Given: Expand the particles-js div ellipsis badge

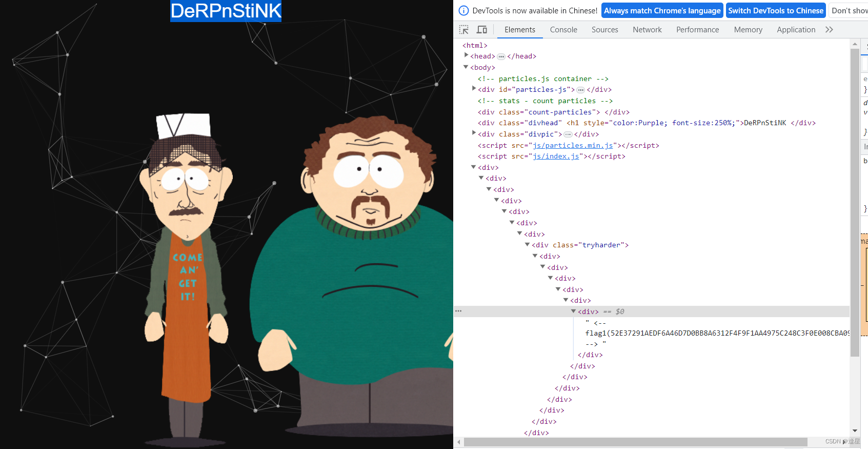Looking at the screenshot, I should (x=581, y=90).
